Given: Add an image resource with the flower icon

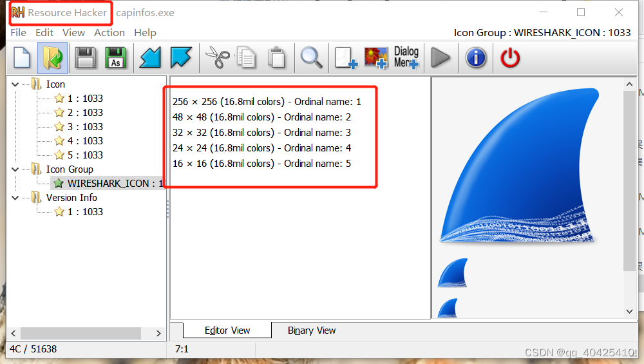Looking at the screenshot, I should tap(376, 57).
